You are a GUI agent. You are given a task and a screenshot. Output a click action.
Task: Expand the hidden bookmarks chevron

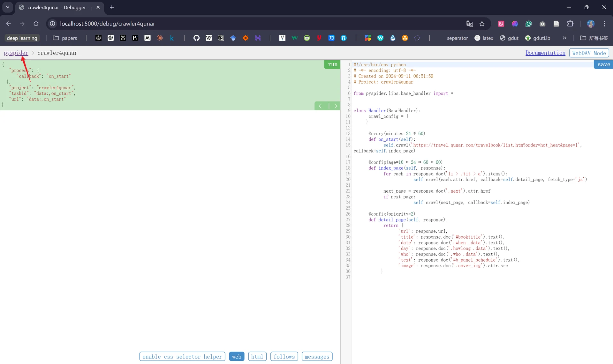(564, 38)
